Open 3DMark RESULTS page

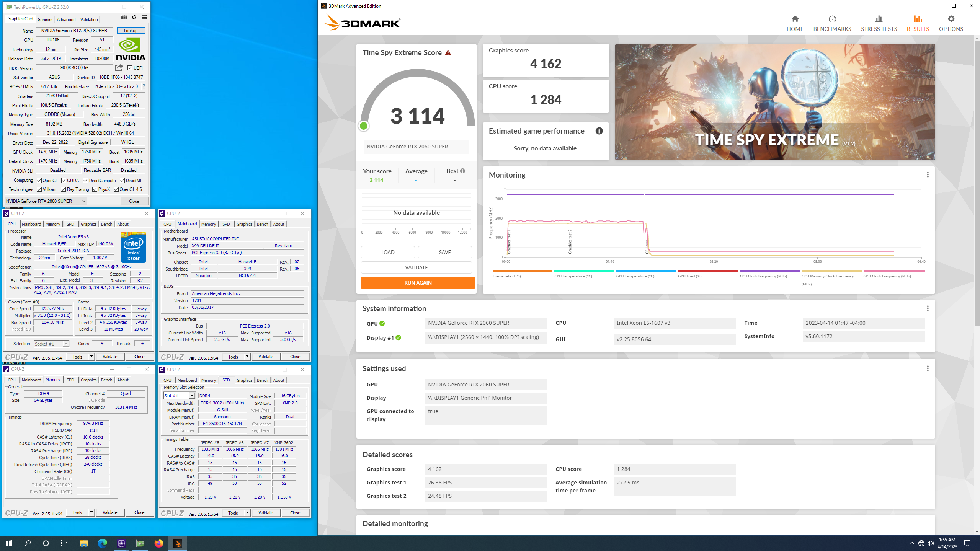(x=918, y=23)
